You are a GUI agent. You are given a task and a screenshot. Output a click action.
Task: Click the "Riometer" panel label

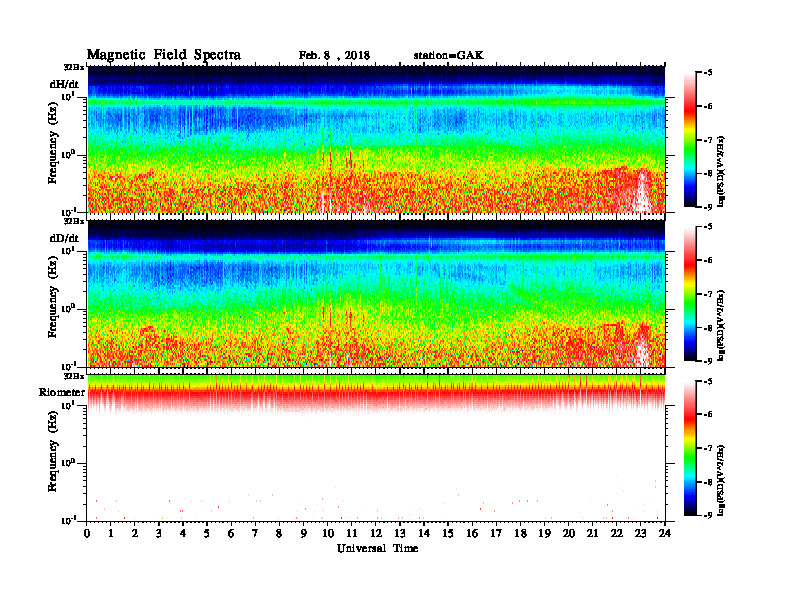pos(62,392)
